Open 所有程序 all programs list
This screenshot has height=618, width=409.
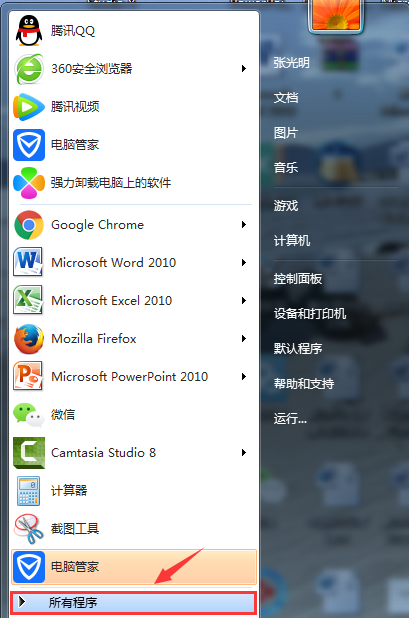click(x=134, y=602)
